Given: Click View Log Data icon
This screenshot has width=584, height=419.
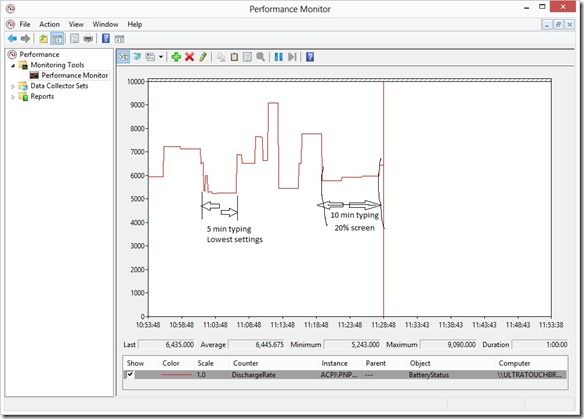Looking at the screenshot, I should (137, 57).
